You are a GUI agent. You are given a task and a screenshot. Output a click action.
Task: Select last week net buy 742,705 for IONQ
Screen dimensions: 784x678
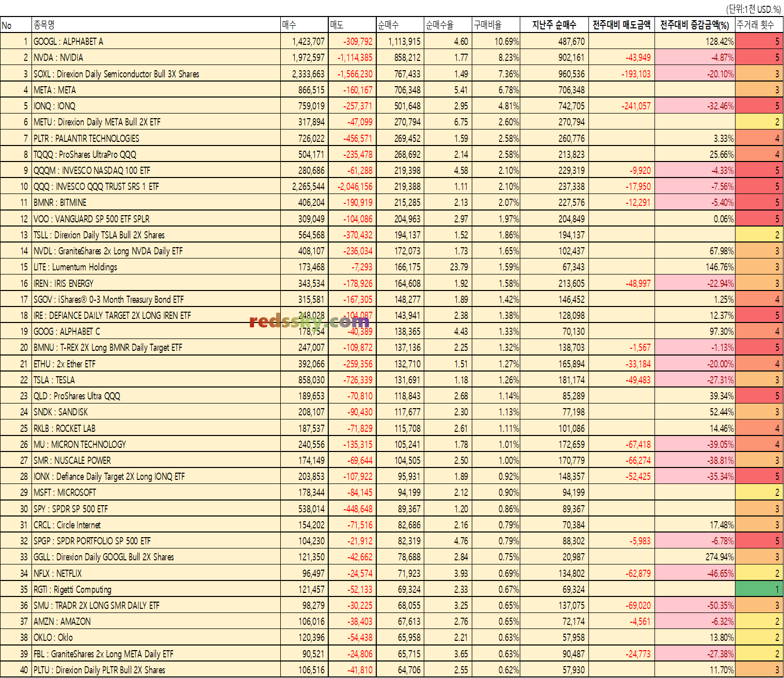click(x=554, y=106)
